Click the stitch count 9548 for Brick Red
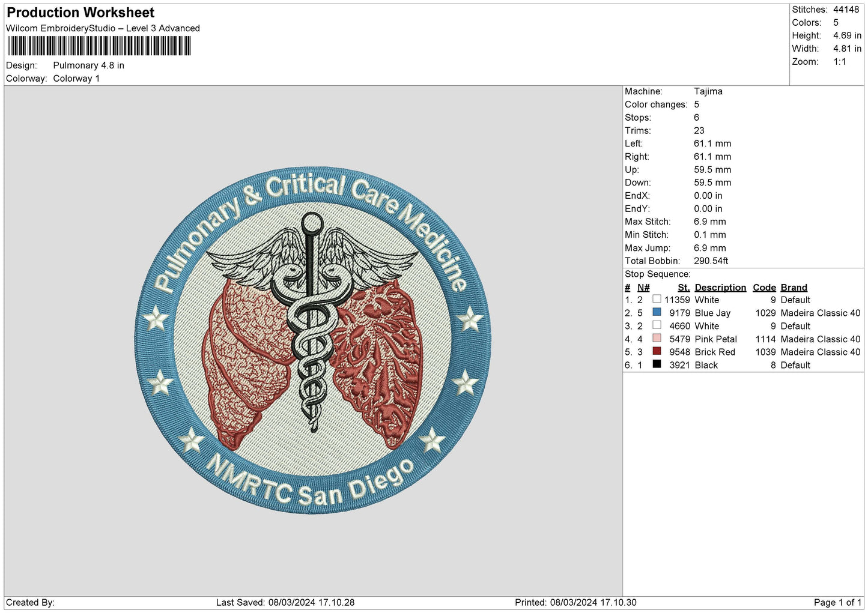868x613 pixels. pyautogui.click(x=679, y=352)
